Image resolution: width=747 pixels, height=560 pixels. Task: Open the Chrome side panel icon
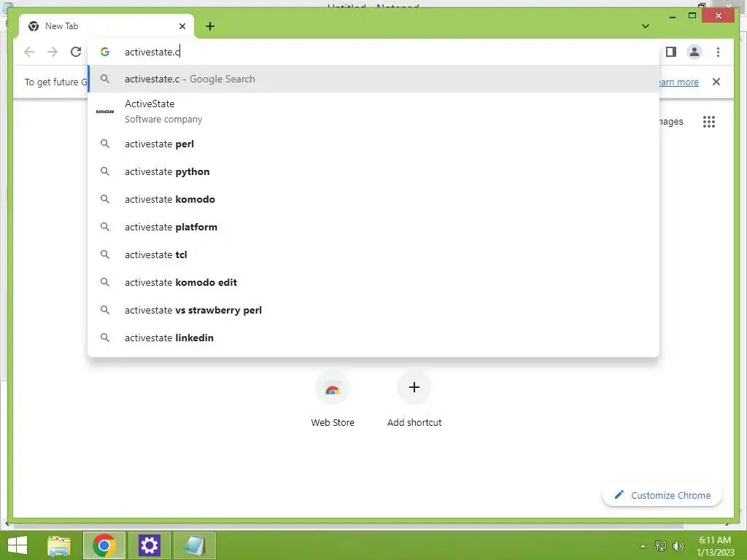671,52
